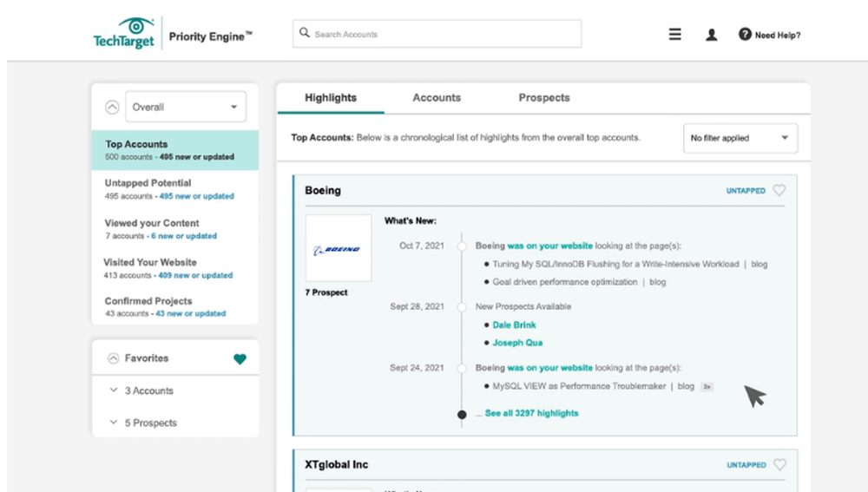Viewport: 868px width, 492px height.
Task: Open the Overall dropdown
Action: pyautogui.click(x=186, y=106)
